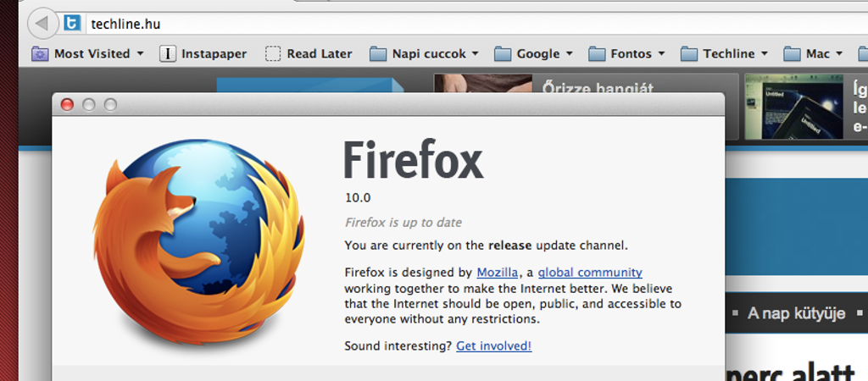Expand the Napi cuccok bookmark folder
Image resolution: width=868 pixels, height=381 pixels.
point(424,53)
